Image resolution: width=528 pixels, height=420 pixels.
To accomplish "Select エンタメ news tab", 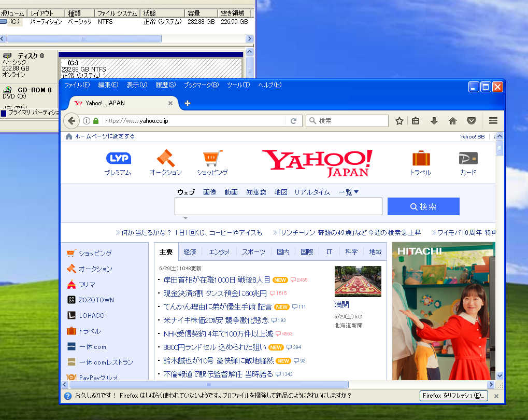I will coord(219,252).
